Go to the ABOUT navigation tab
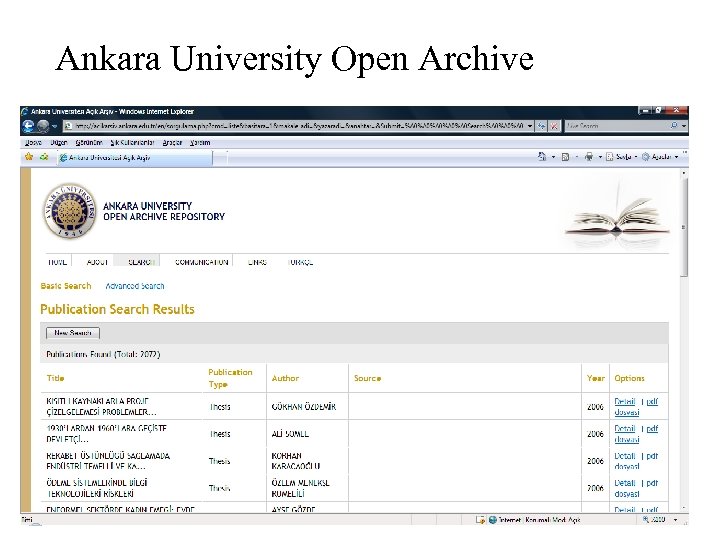This screenshot has height=540, width=720. point(97,262)
